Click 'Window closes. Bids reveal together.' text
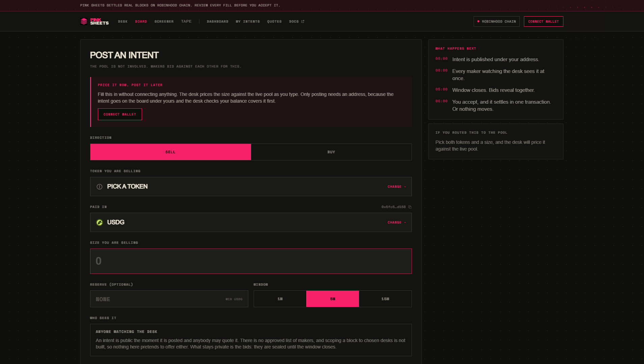 tap(493, 90)
